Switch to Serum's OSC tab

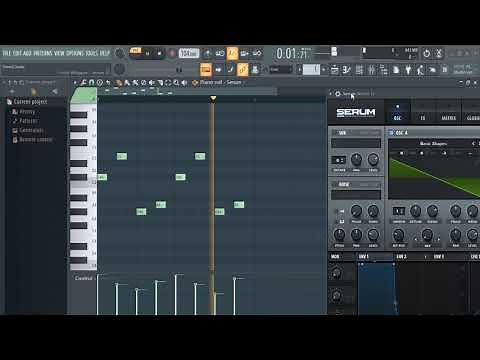[397, 113]
